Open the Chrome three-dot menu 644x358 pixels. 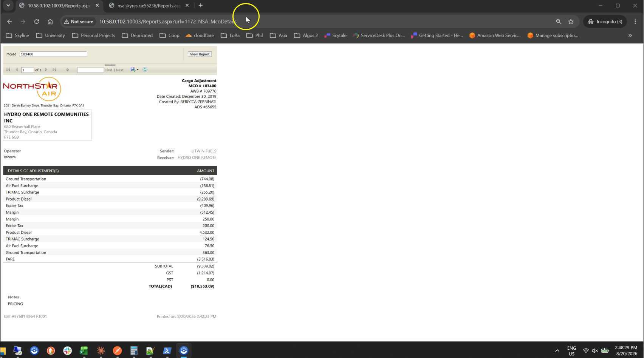click(x=635, y=22)
